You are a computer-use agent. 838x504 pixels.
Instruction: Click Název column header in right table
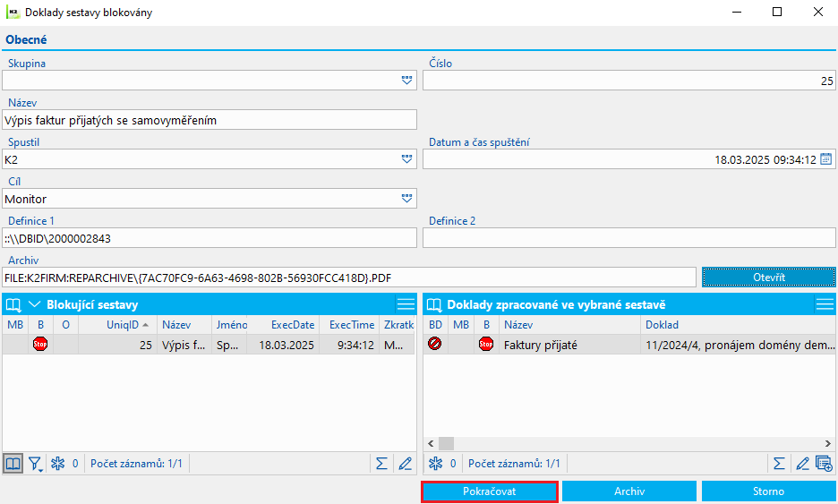pos(569,324)
